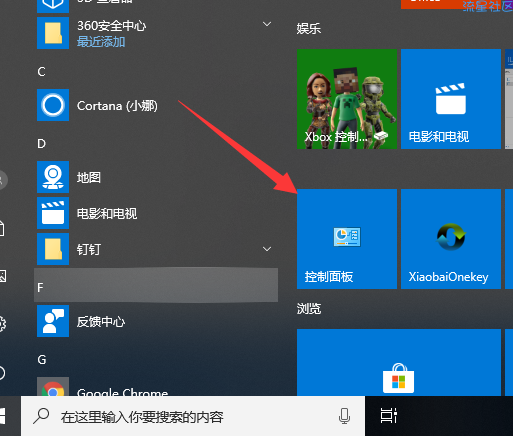Viewport: 513px width, 436px height.
Task: Open Task View on the taskbar
Action: click(x=389, y=416)
